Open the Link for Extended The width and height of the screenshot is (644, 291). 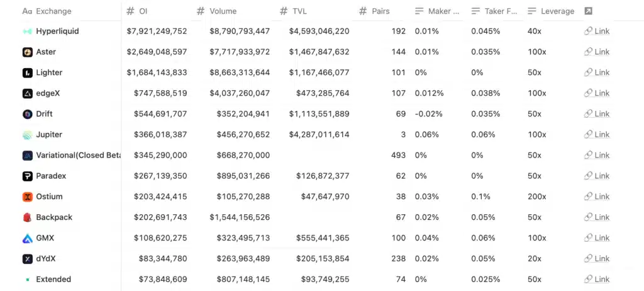tap(597, 280)
